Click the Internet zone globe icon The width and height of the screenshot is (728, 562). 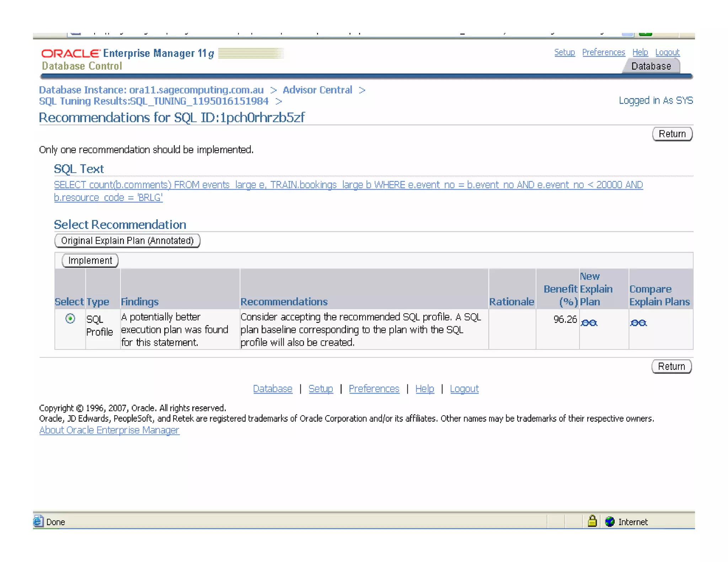click(610, 522)
